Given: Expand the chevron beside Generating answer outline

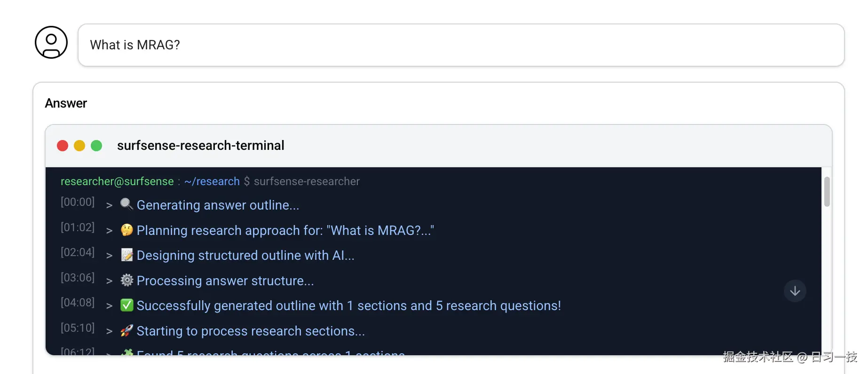Looking at the screenshot, I should coord(109,205).
